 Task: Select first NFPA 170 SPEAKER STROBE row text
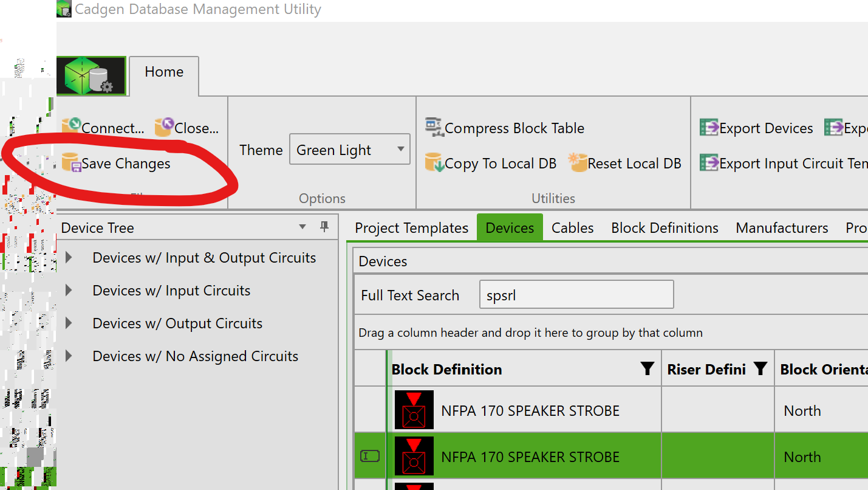(x=530, y=411)
